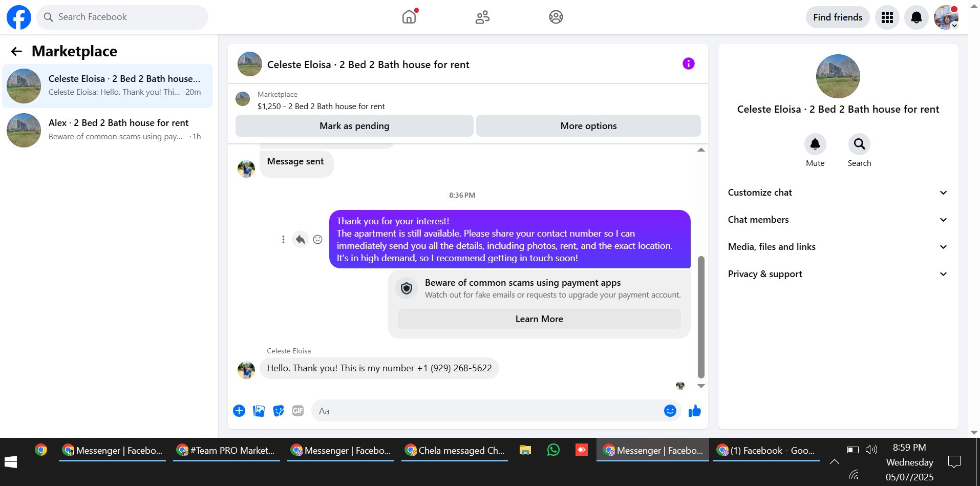Open message more actions three-dot icon
The width and height of the screenshot is (980, 486).
click(283, 239)
